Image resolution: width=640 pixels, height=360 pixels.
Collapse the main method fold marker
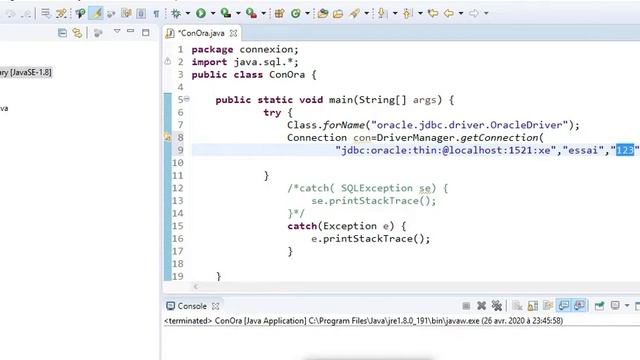tap(187, 99)
